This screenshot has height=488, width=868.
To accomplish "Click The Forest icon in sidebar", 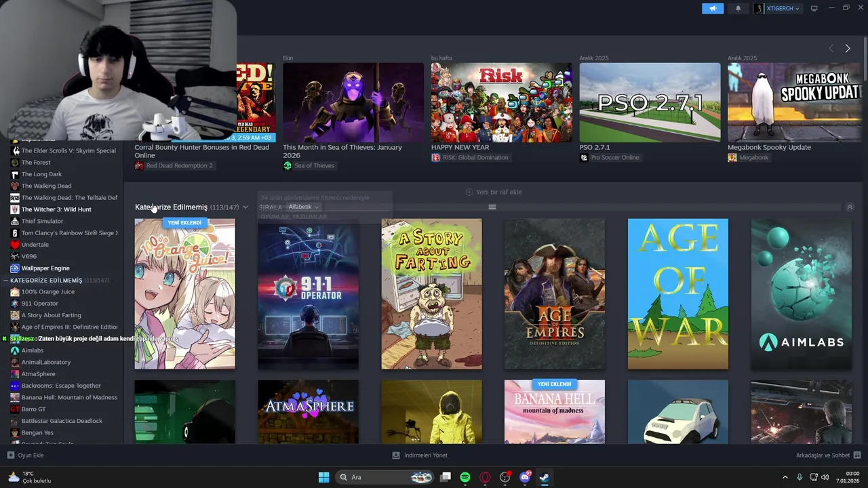I will 15,163.
